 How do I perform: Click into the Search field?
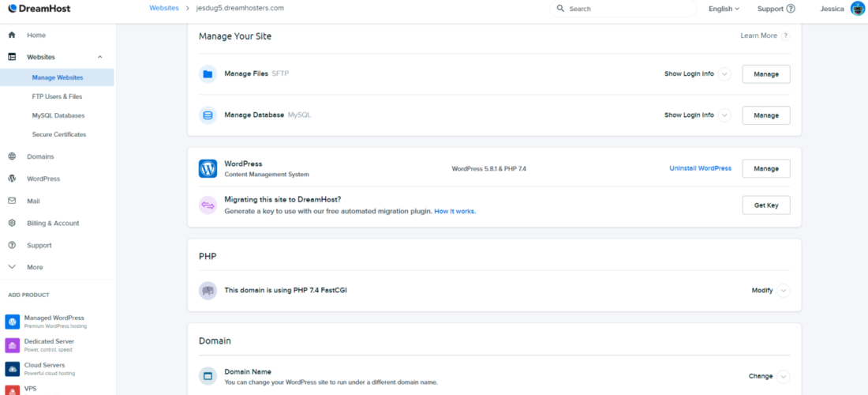623,9
